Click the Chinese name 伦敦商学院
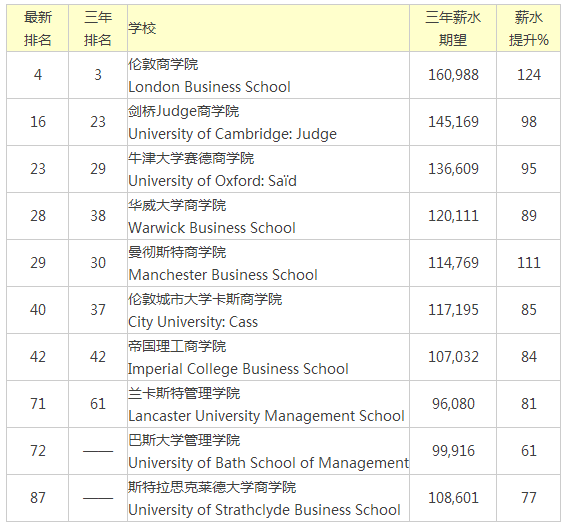Screen dimensions: 566x525 [x=163, y=64]
